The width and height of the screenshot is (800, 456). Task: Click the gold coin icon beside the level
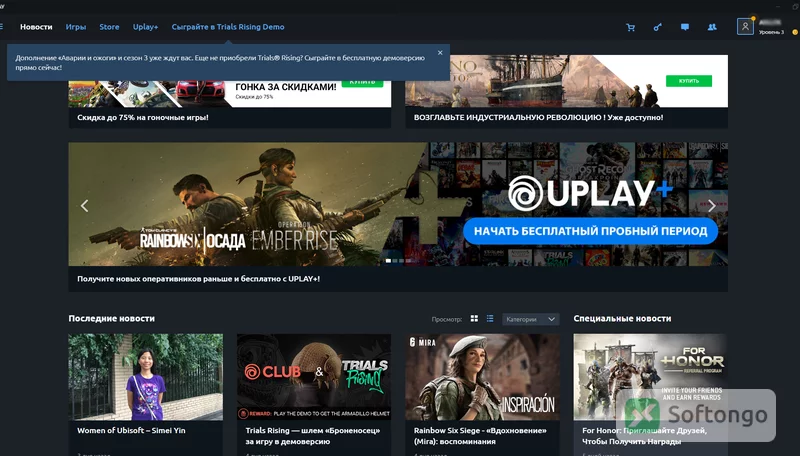click(x=794, y=32)
